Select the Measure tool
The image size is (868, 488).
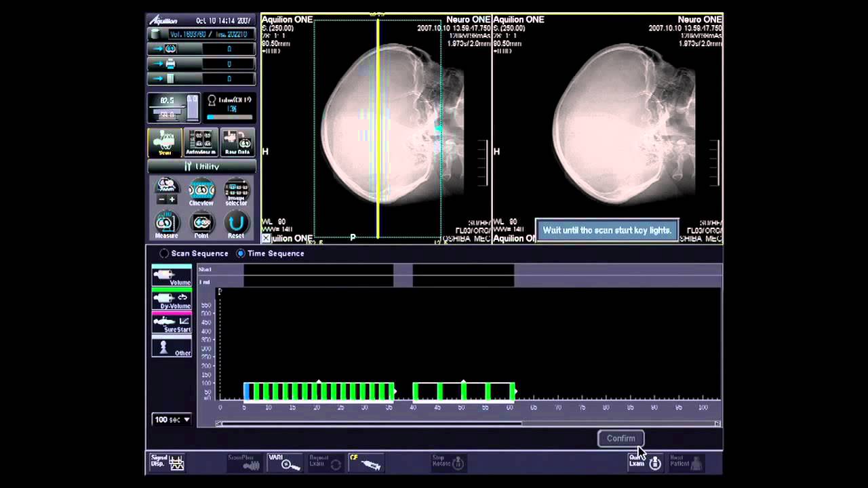[166, 225]
